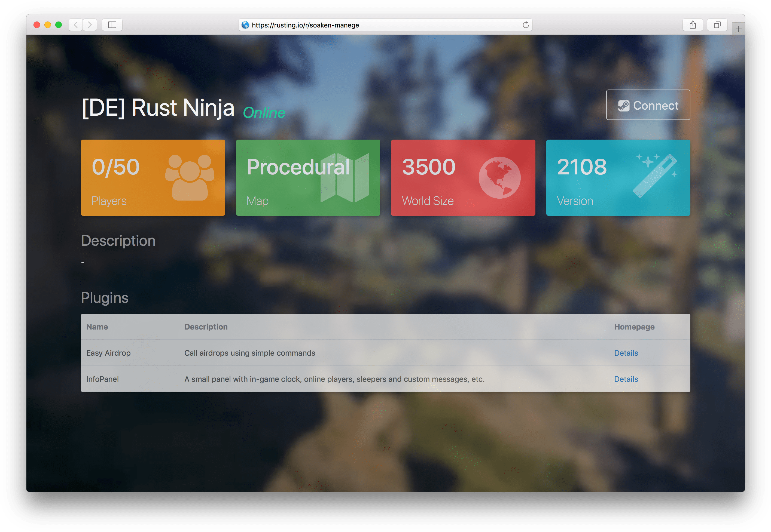Click the Name column header in Plugins table
Image resolution: width=771 pixels, height=532 pixels.
tap(97, 327)
